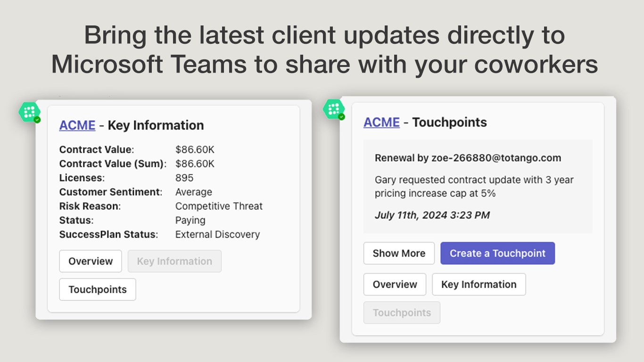The image size is (644, 362).
Task: Click the Competitive Threat risk reason value
Action: pyautogui.click(x=219, y=206)
